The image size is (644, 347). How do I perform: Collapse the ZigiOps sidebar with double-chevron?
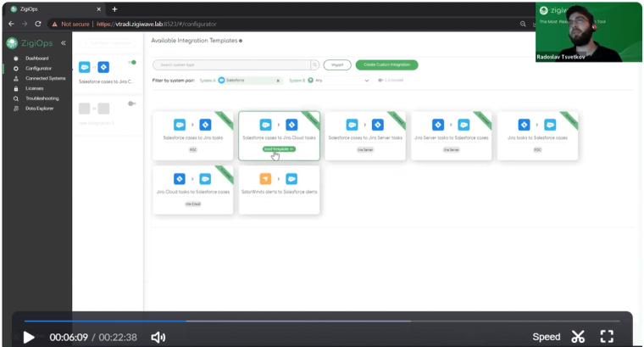pyautogui.click(x=64, y=42)
